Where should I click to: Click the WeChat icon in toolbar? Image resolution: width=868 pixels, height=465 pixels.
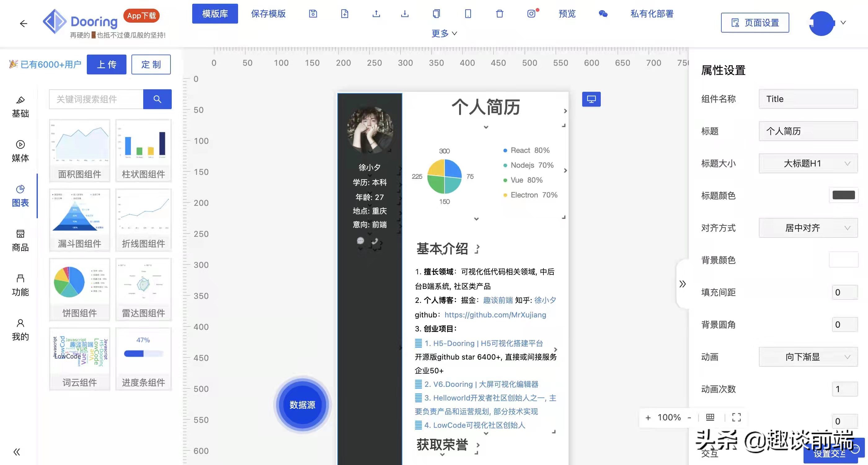[x=603, y=13]
